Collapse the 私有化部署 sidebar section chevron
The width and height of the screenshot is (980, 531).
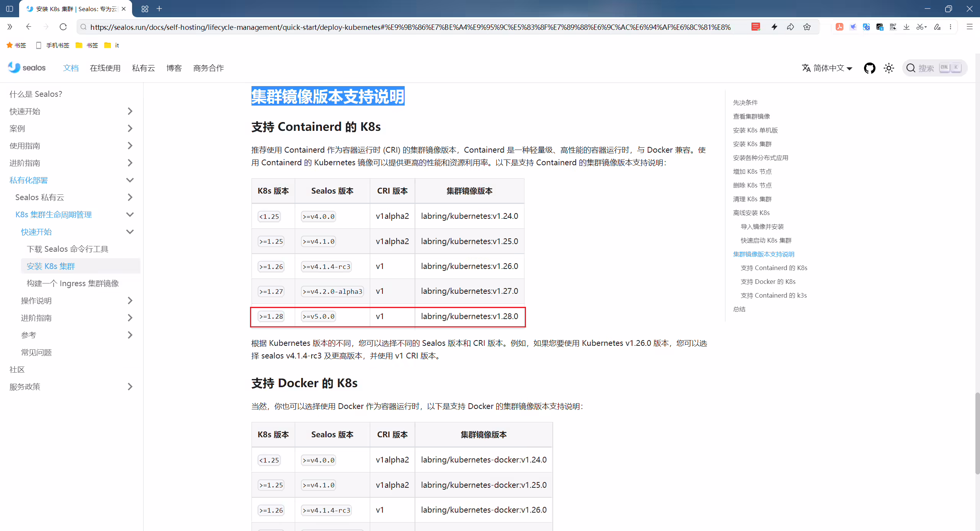click(x=130, y=180)
